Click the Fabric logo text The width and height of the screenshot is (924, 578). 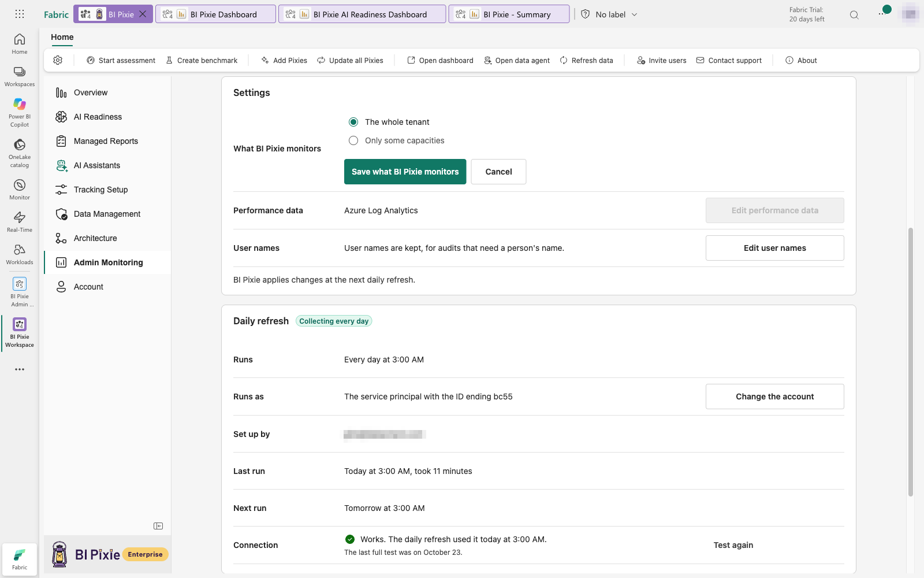tap(56, 14)
